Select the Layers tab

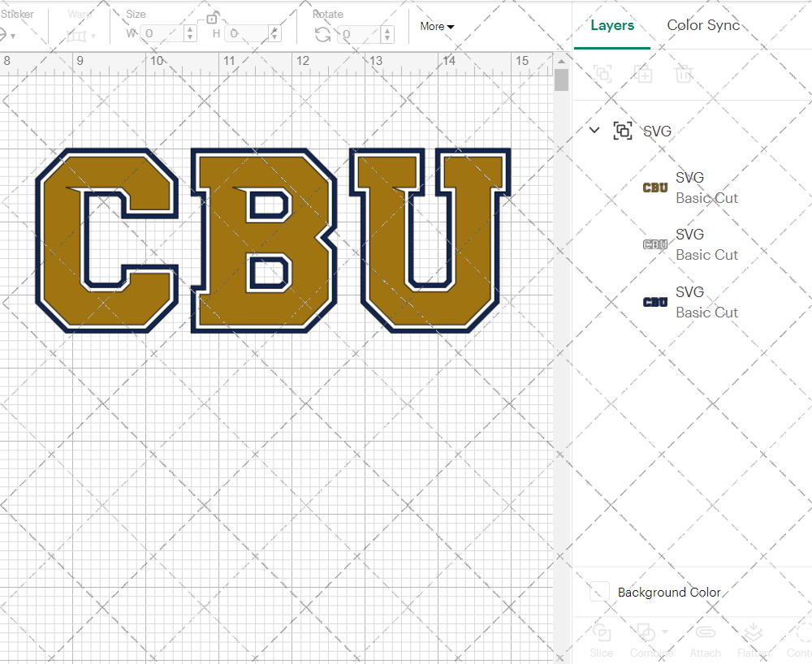point(612,25)
